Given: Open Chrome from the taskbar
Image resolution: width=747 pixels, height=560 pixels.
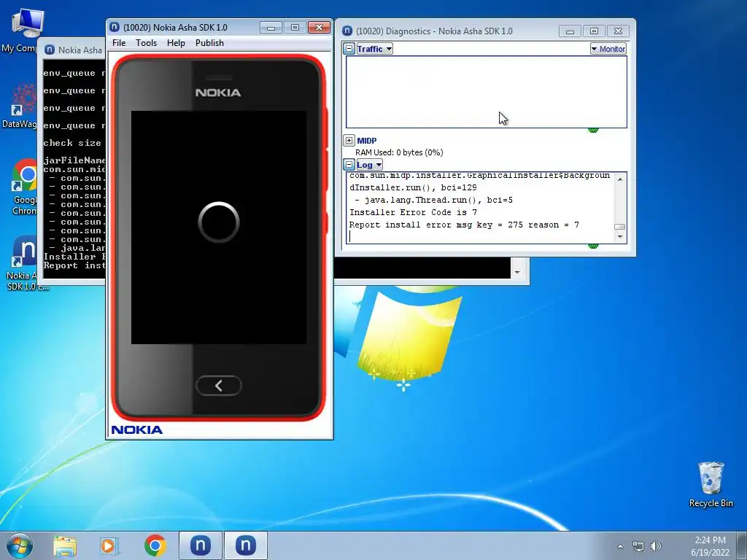Looking at the screenshot, I should click(155, 545).
